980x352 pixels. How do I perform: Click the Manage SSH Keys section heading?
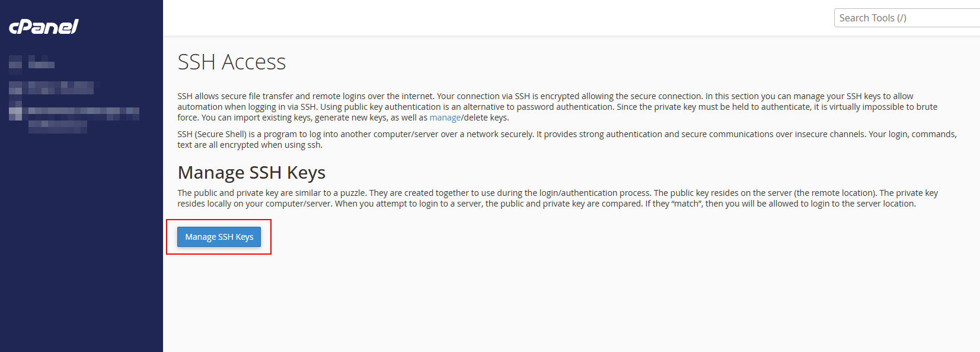click(x=251, y=172)
